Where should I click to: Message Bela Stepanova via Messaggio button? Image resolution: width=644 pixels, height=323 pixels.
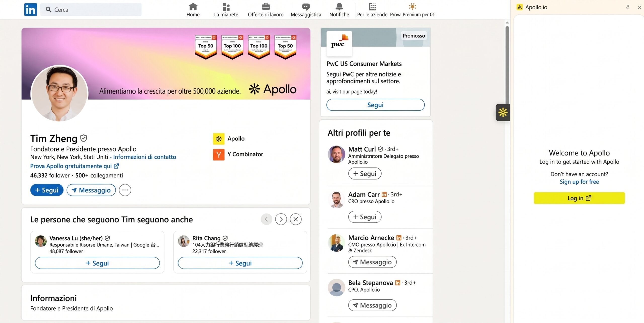click(372, 305)
